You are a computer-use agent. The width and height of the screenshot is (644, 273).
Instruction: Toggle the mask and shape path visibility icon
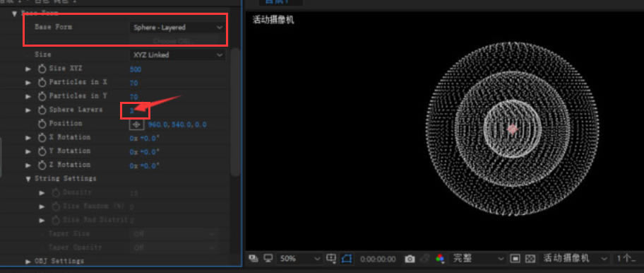pos(347,259)
